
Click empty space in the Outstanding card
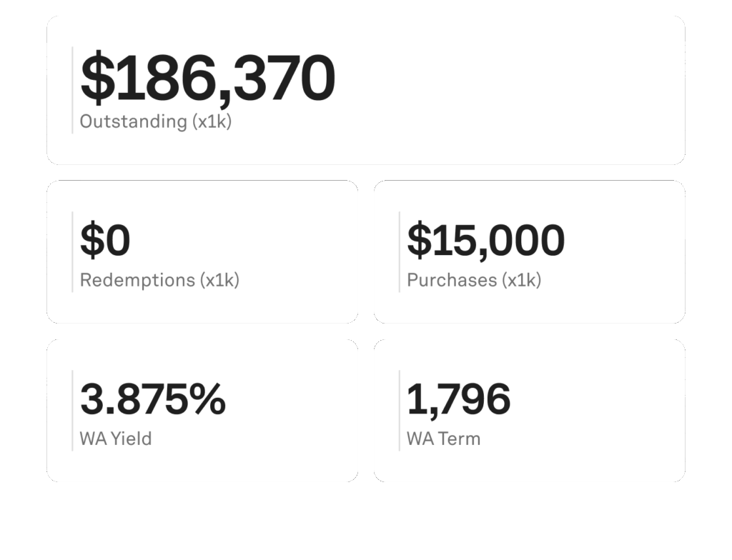515,90
